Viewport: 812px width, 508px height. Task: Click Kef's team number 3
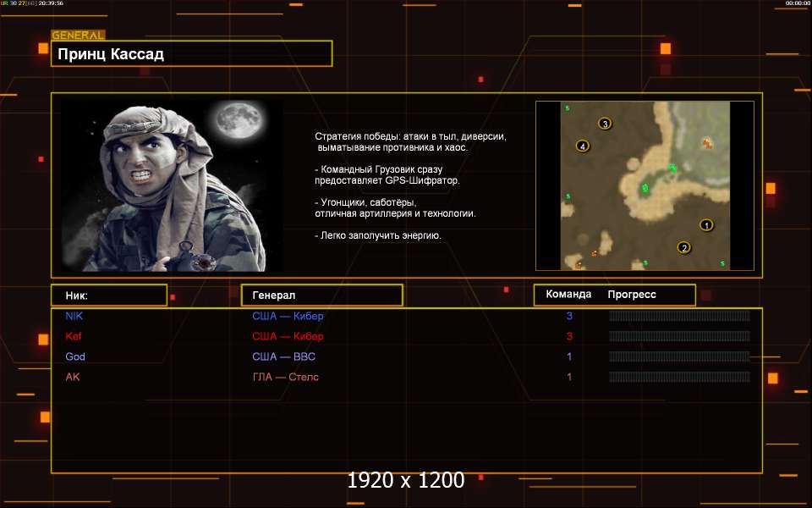pos(569,336)
